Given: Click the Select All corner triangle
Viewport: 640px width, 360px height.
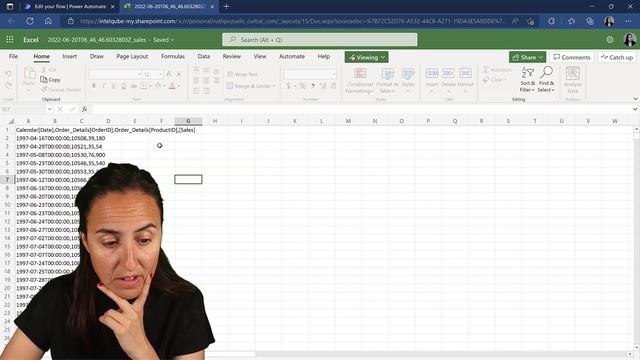Looking at the screenshot, I should click(11, 121).
